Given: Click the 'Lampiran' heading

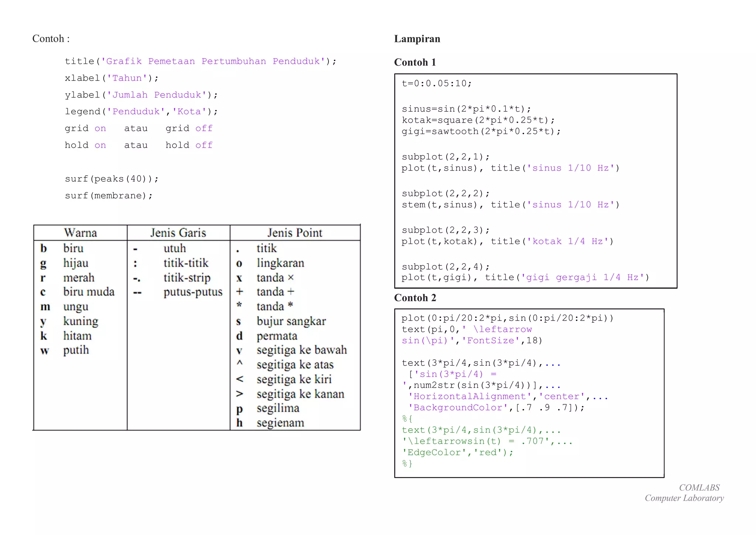Looking at the screenshot, I should (x=417, y=39).
